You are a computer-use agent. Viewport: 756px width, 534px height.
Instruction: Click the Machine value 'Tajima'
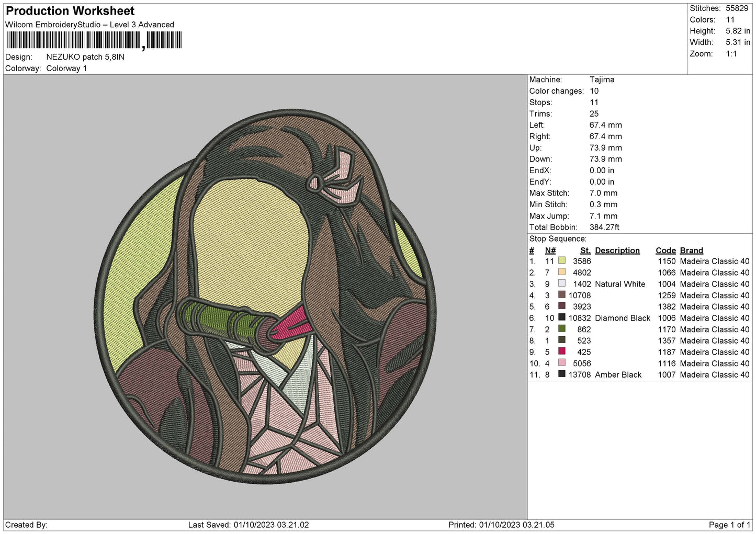[x=602, y=79]
